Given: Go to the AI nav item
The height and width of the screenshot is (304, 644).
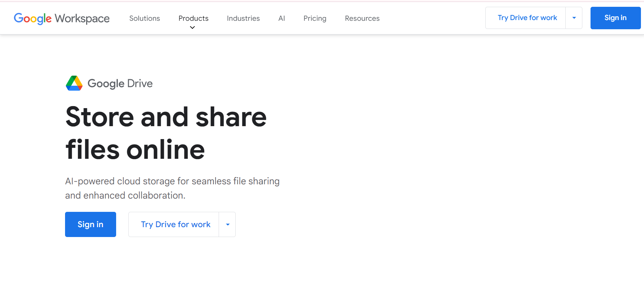Looking at the screenshot, I should (282, 18).
